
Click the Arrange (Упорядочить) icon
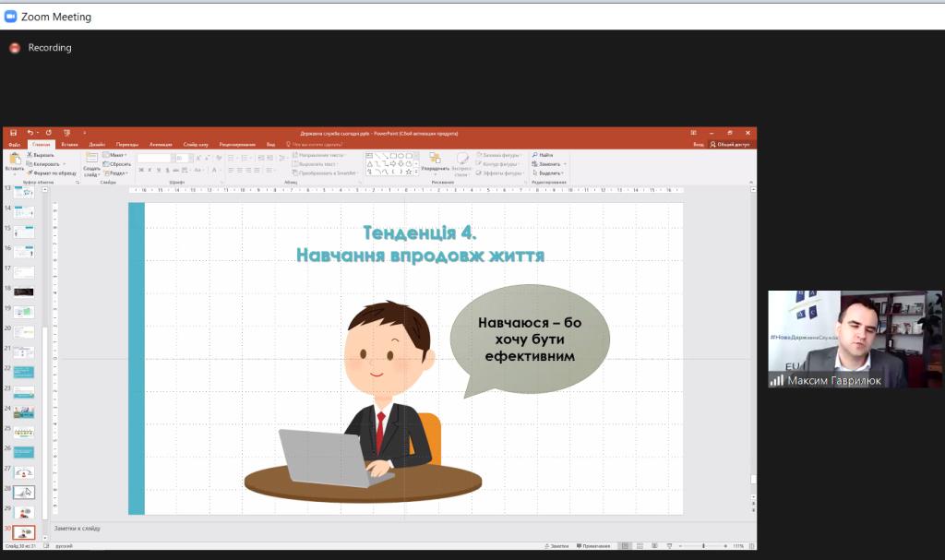[435, 160]
